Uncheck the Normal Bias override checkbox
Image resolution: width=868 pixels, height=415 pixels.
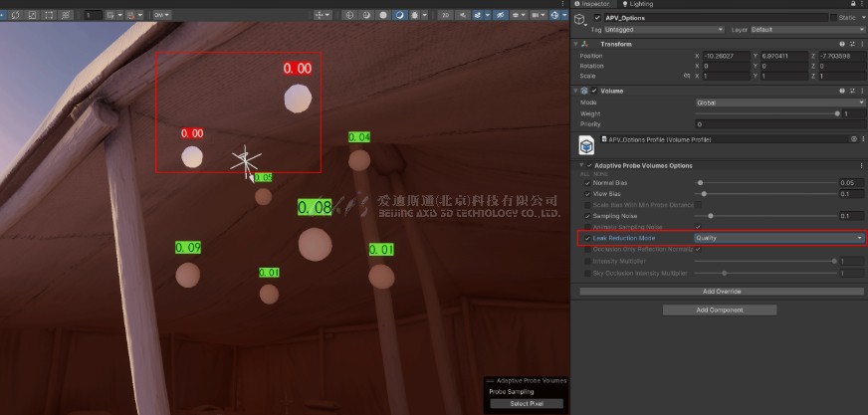(587, 183)
